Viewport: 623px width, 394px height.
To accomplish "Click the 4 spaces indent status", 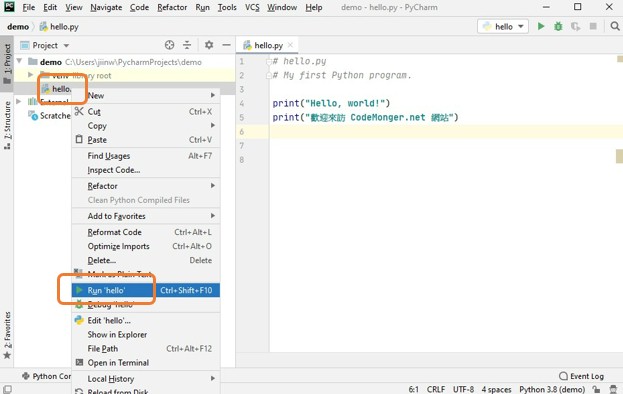I will pos(496,389).
